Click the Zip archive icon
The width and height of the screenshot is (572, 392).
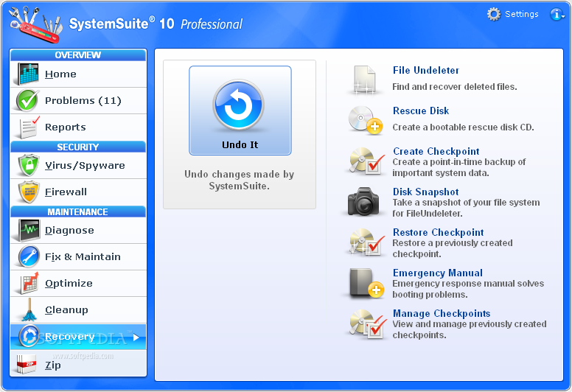(x=27, y=364)
